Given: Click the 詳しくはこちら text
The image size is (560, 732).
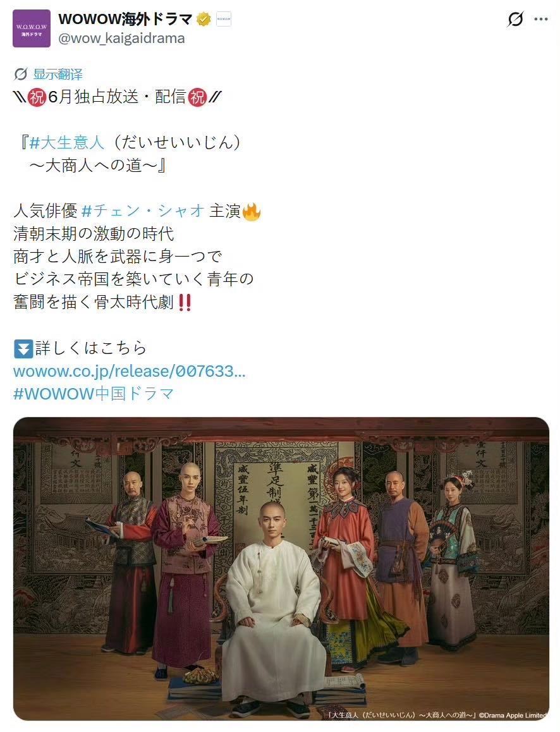Looking at the screenshot, I should pyautogui.click(x=91, y=348).
